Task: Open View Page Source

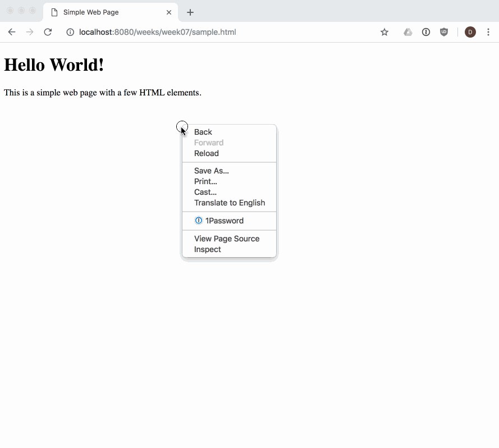Action: click(x=226, y=239)
